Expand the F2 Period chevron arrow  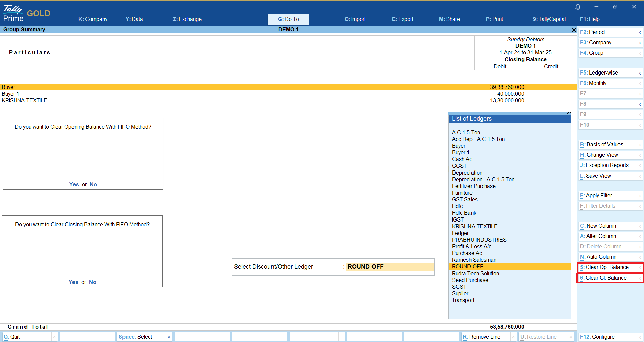pos(640,32)
